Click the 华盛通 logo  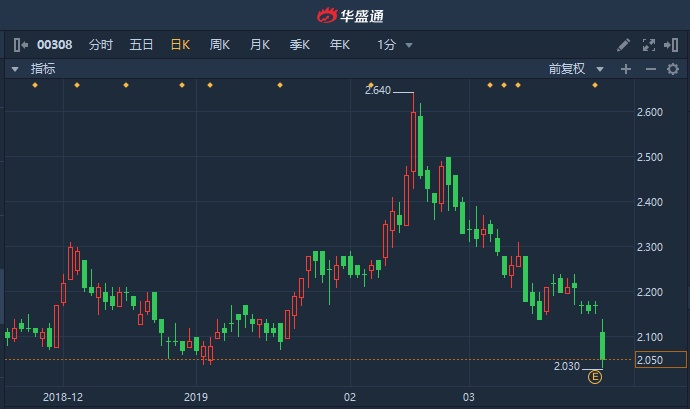pos(350,16)
